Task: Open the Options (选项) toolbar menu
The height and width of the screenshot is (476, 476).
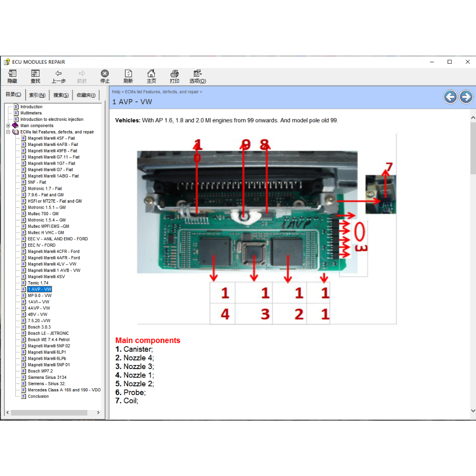Action: pyautogui.click(x=198, y=76)
